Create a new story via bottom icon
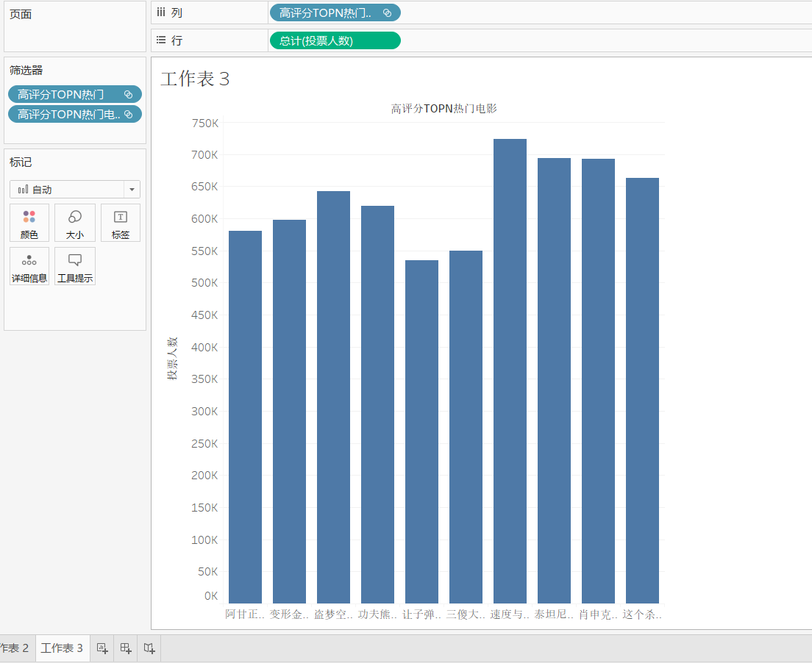 pos(149,648)
